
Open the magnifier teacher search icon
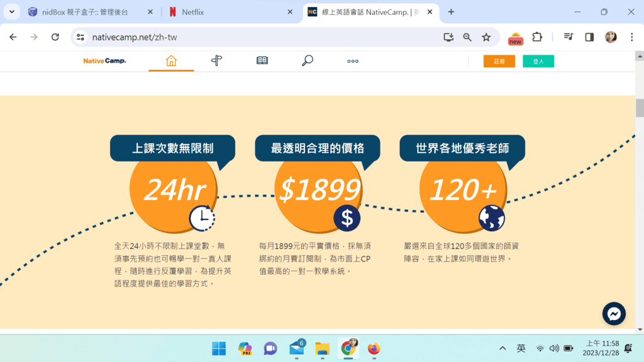307,61
